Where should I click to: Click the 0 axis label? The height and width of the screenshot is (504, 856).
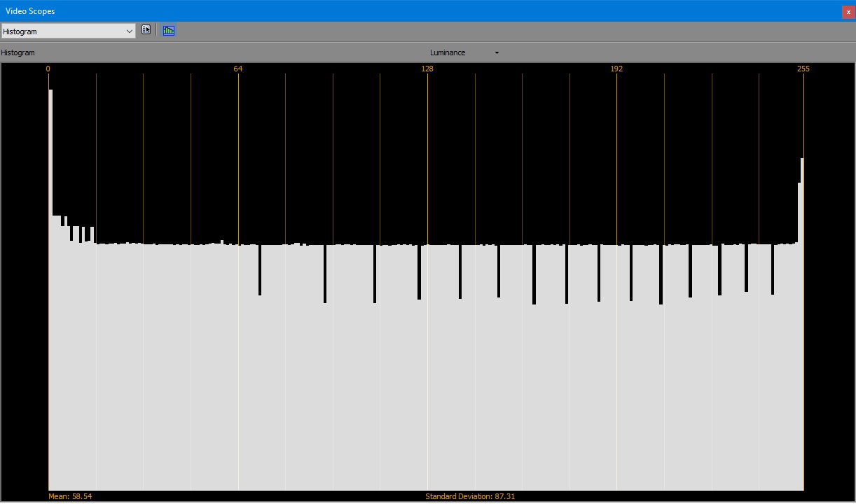coord(48,69)
